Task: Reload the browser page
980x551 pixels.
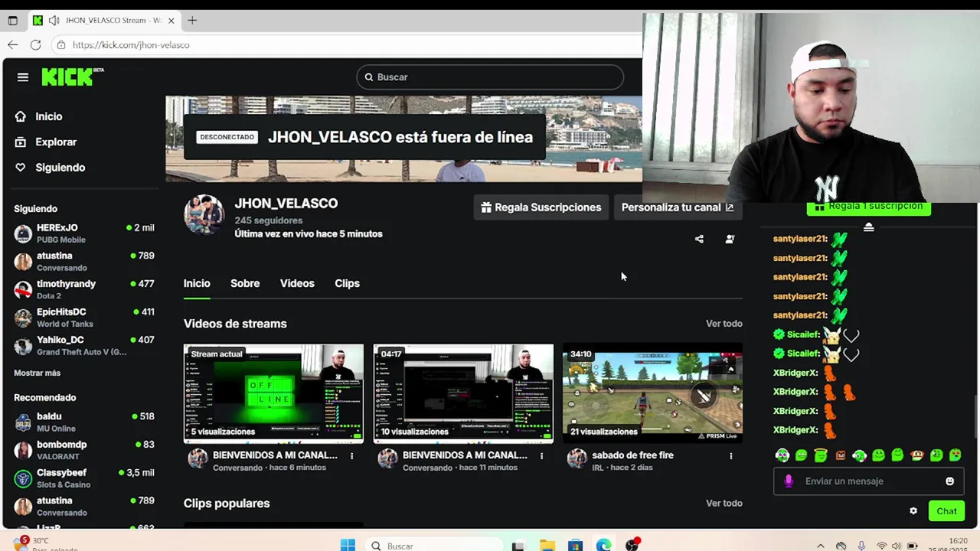Action: click(x=35, y=45)
